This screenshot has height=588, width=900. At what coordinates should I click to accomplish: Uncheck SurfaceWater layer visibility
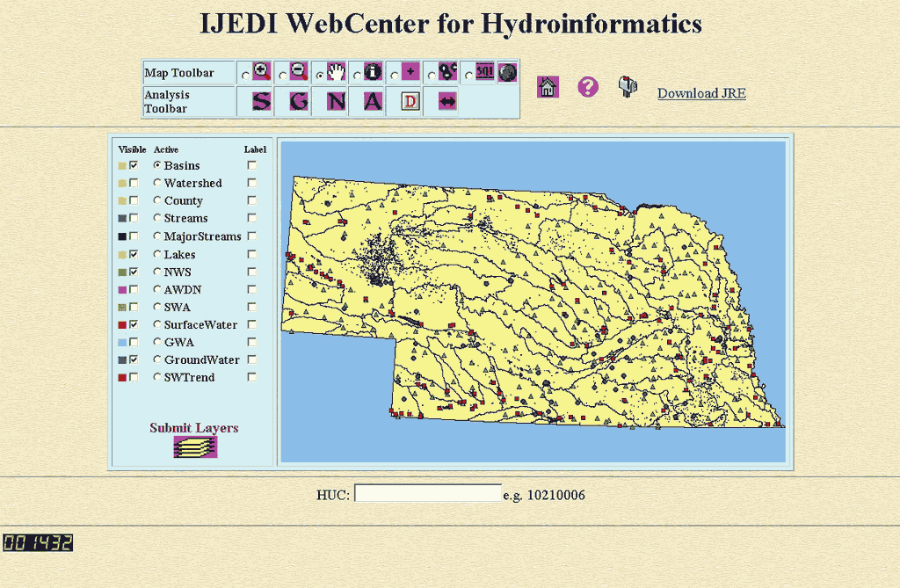coord(134,324)
